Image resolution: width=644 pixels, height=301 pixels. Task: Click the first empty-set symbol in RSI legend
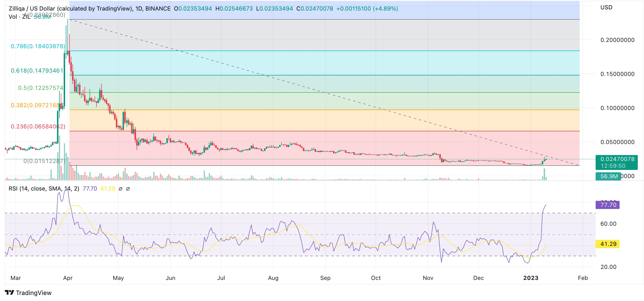pos(120,189)
